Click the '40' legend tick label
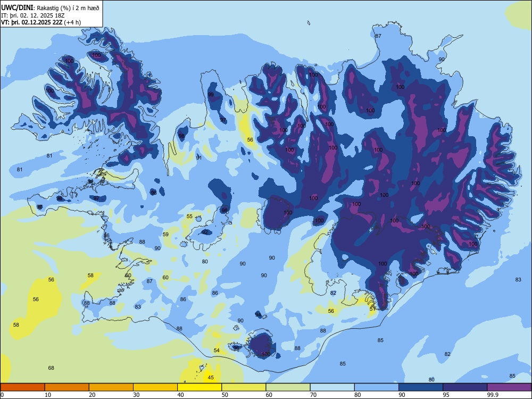Image resolution: width=532 pixels, height=399 pixels. click(x=181, y=395)
